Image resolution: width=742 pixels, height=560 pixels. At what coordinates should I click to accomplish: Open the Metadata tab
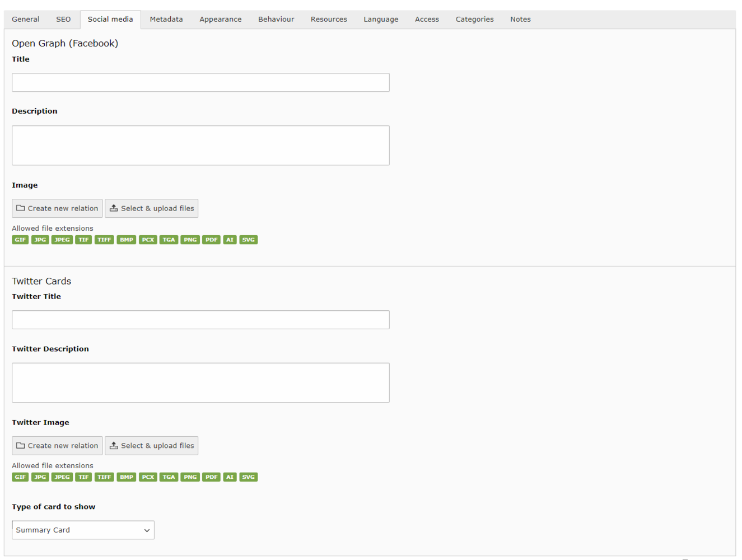[166, 20]
